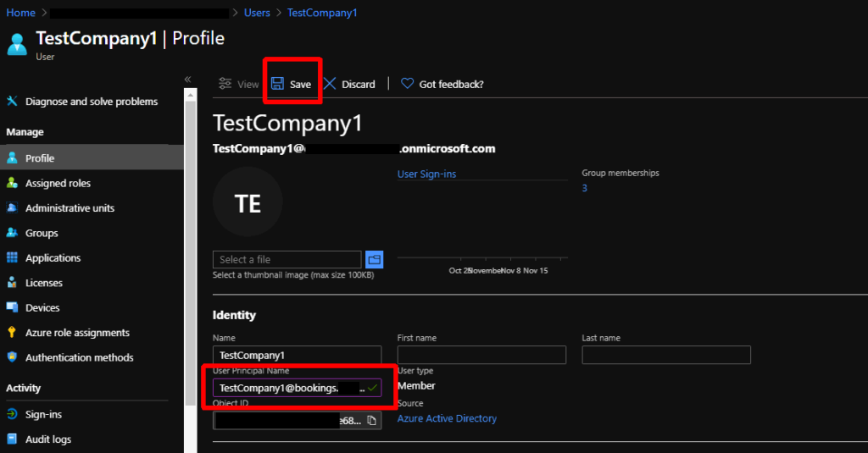Viewport: 868px width, 453px height.
Task: Click the Sign-ins arrow icon
Action: point(12,414)
